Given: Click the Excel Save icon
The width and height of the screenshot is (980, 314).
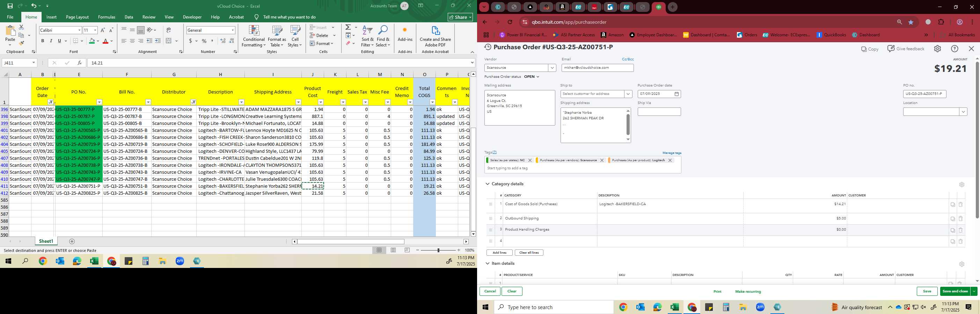Looking at the screenshot, I should pyautogui.click(x=10, y=6).
